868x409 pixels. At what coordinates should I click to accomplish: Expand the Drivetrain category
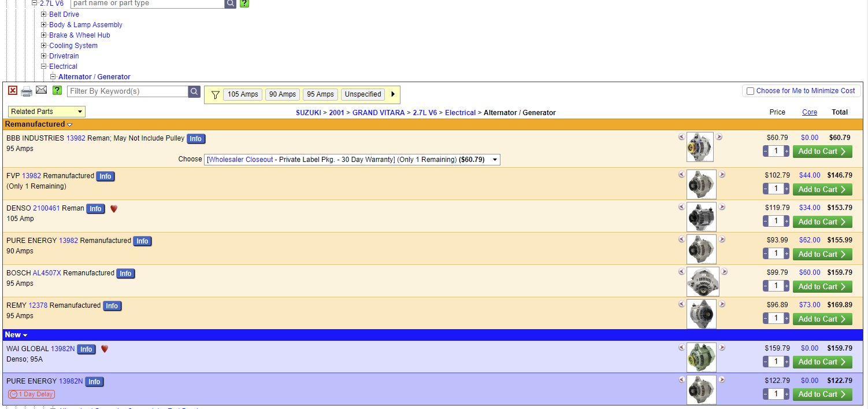click(x=44, y=56)
